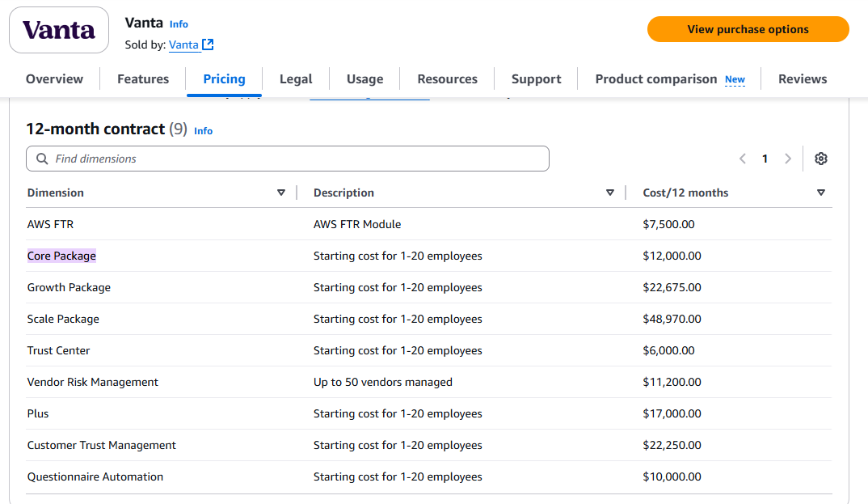Viewport: 868px width, 504px height.
Task: Click the Growth Package row name
Action: pyautogui.click(x=69, y=287)
